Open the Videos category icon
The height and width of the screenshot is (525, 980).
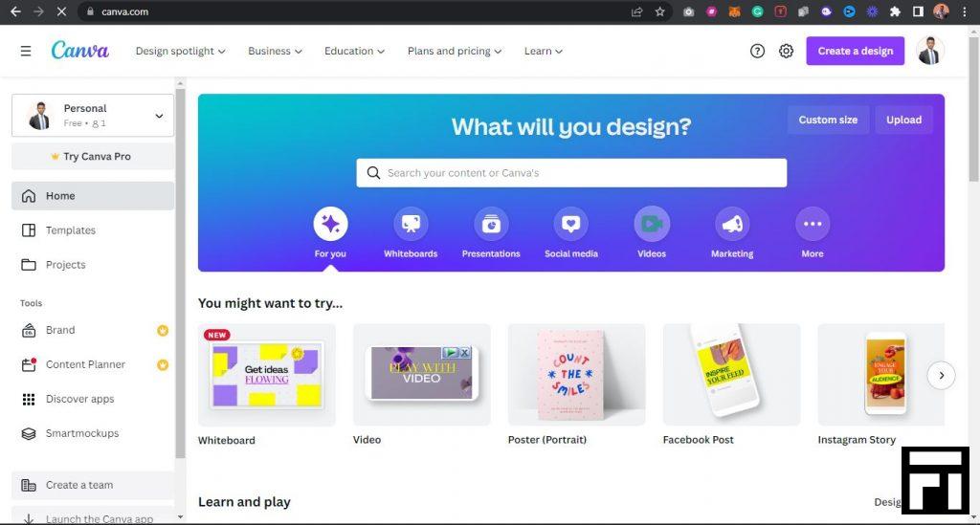(x=652, y=224)
